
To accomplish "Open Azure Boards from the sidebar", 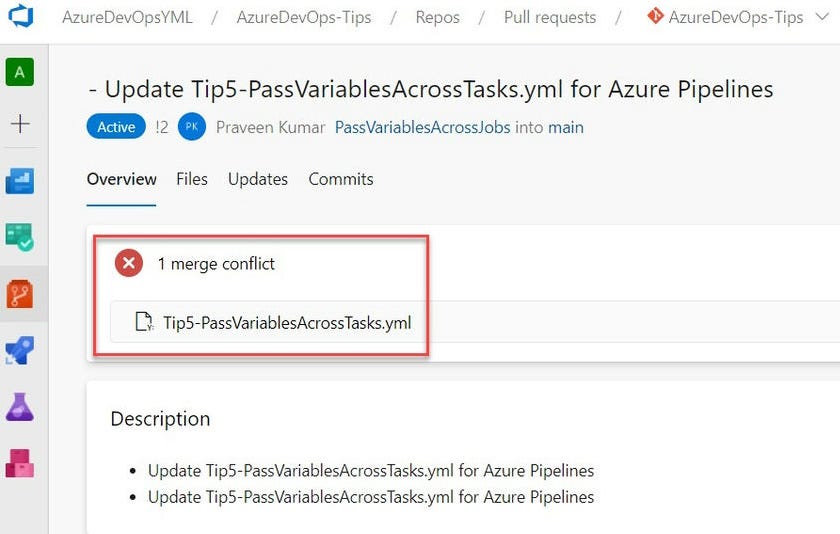I will [20, 181].
